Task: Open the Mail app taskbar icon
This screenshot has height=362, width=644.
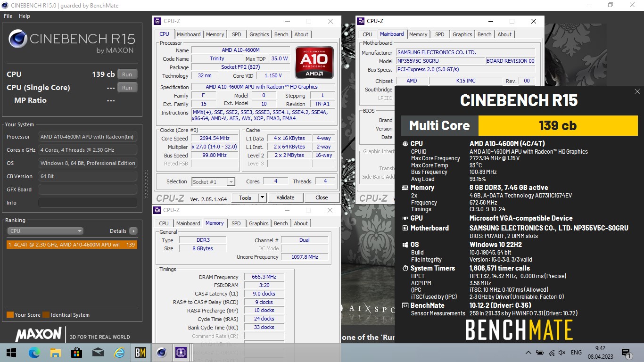Action: pyautogui.click(x=98, y=353)
